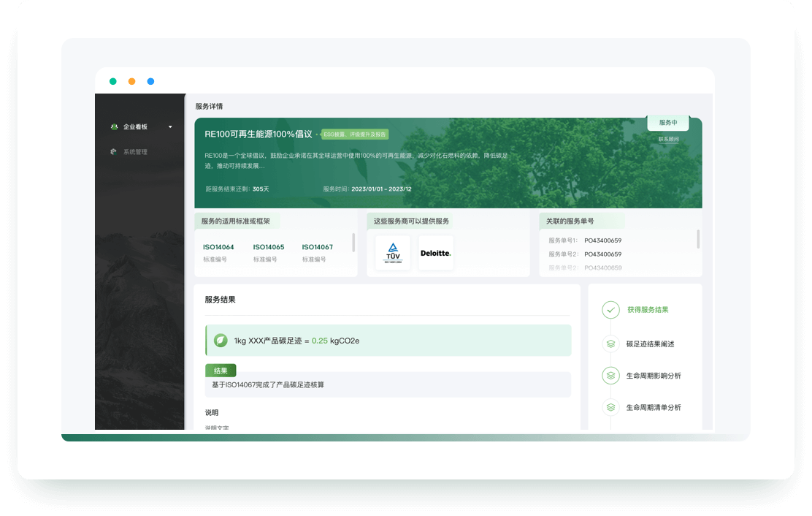Expand the 企业看板 dropdown arrow

[x=170, y=126]
